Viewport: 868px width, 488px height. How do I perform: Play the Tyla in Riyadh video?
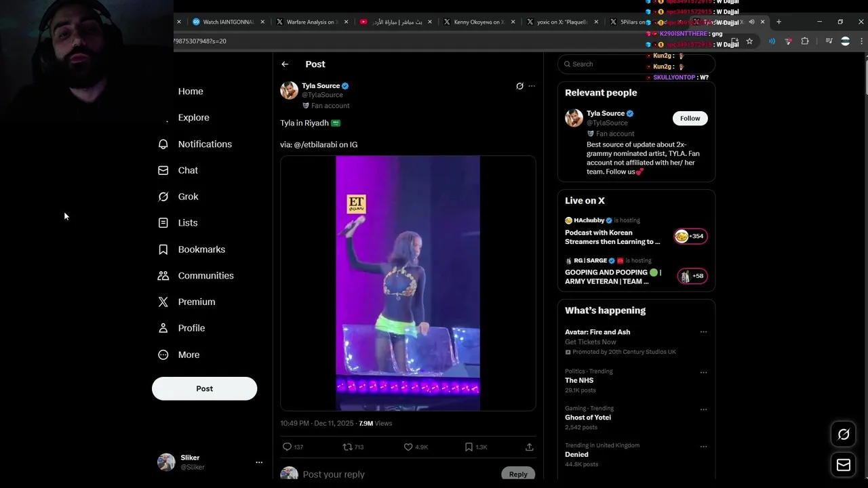408,283
